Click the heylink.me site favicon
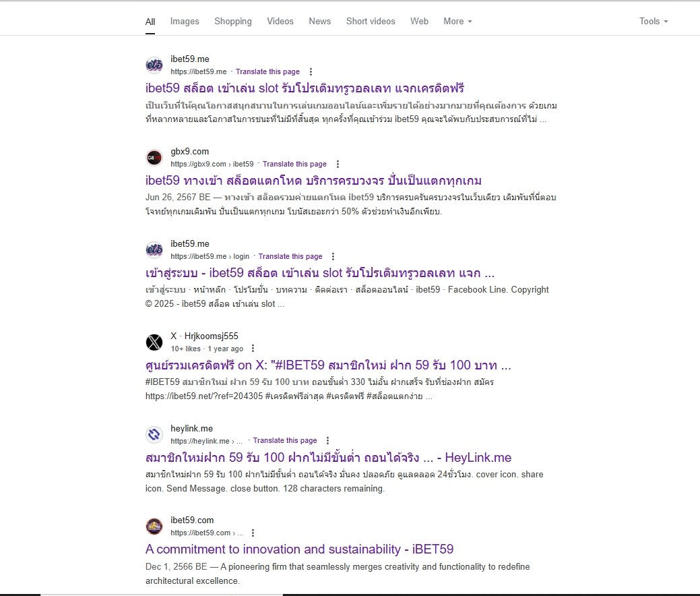The image size is (700, 596). coord(154,434)
